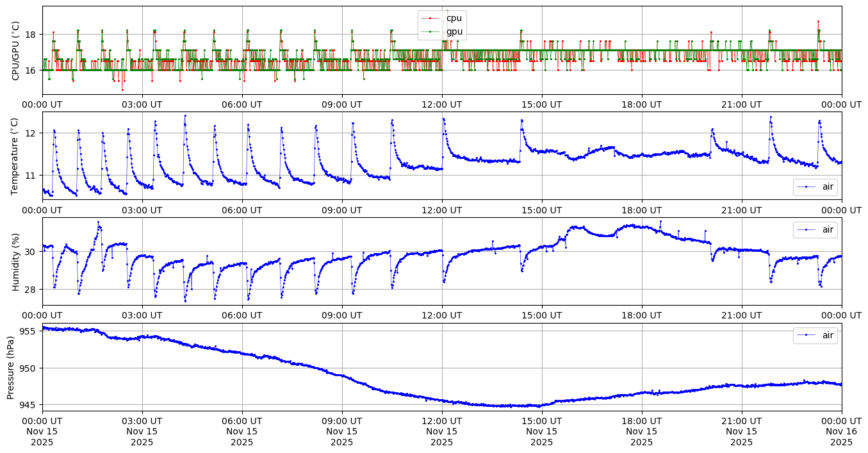
Task: Click 12:00 UT tick below Pressure chart
Action: point(442,421)
